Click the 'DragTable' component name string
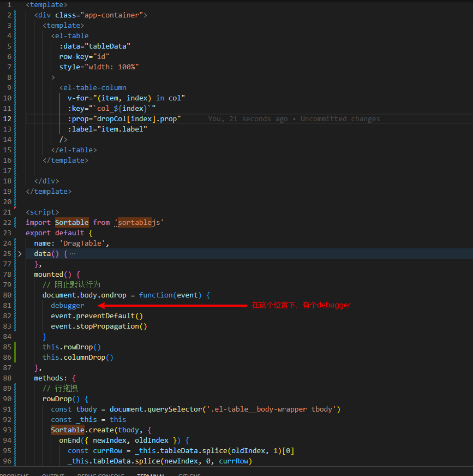Screen dimensions: 473x476 click(x=84, y=243)
